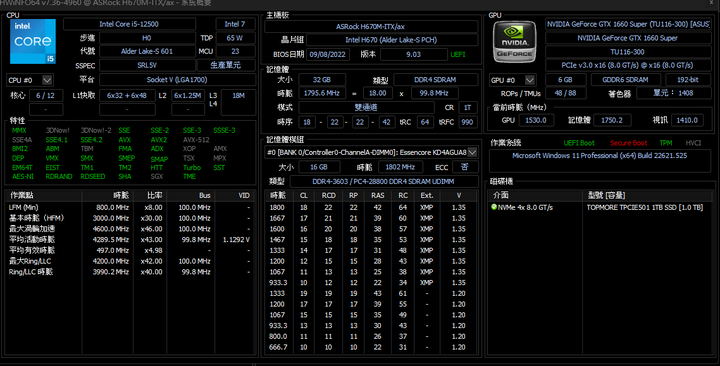Click the AVX2 feature flag
720x366 pixels.
point(159,140)
